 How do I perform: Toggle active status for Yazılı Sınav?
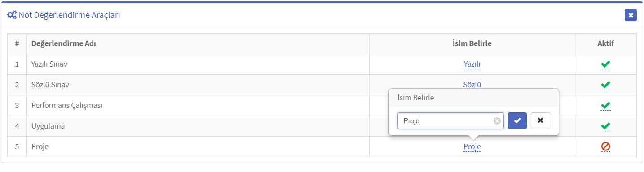click(605, 64)
